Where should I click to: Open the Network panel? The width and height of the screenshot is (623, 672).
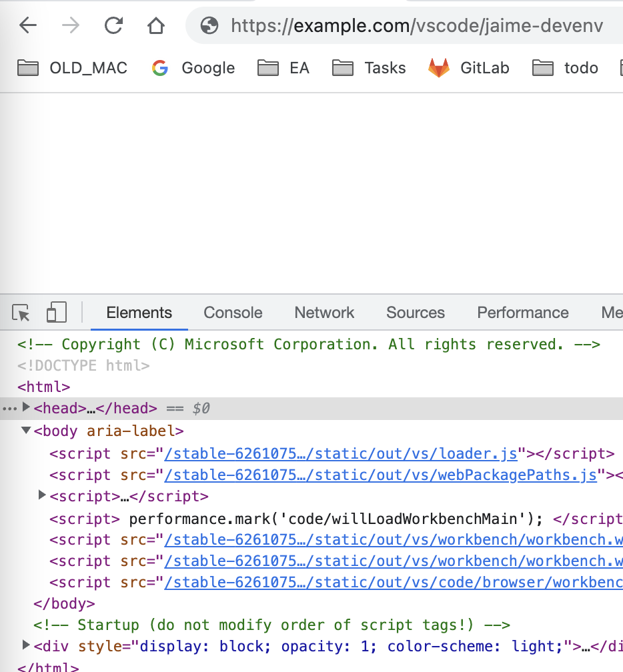pos(324,312)
